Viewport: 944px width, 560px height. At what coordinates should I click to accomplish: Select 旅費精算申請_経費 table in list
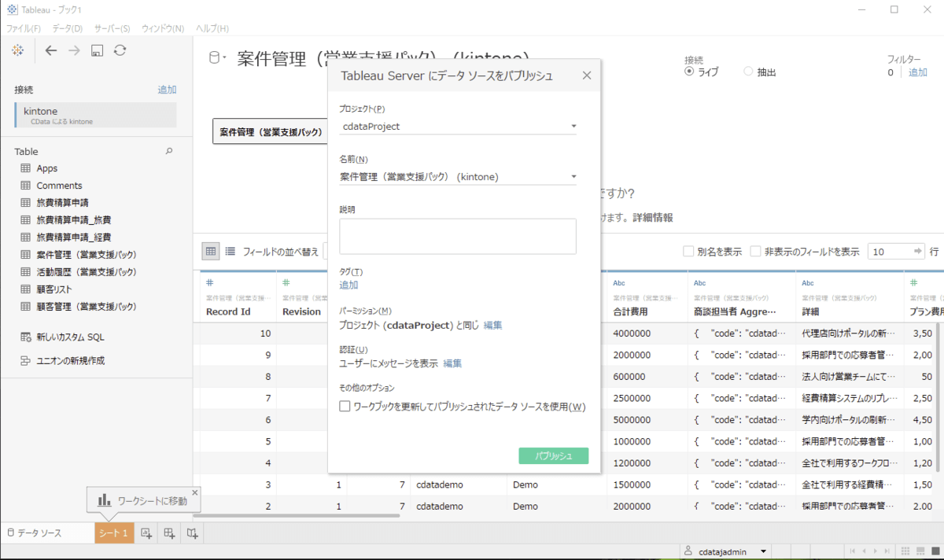pyautogui.click(x=74, y=238)
